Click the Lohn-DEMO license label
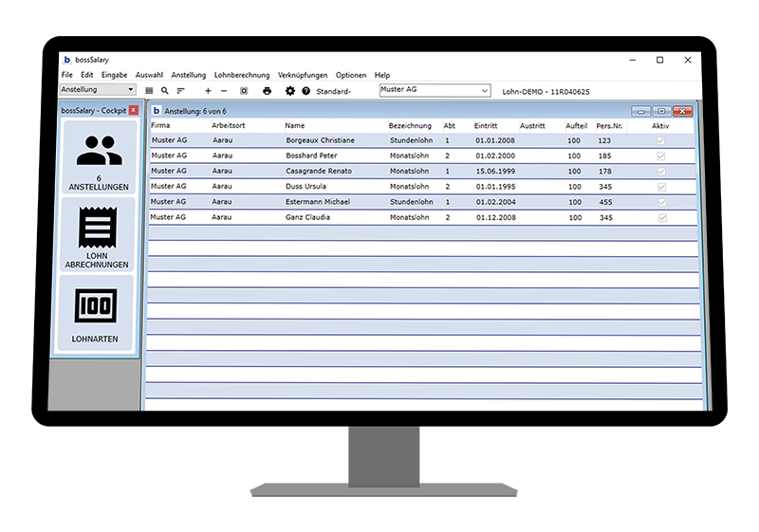The height and width of the screenshot is (532, 759). (546, 92)
